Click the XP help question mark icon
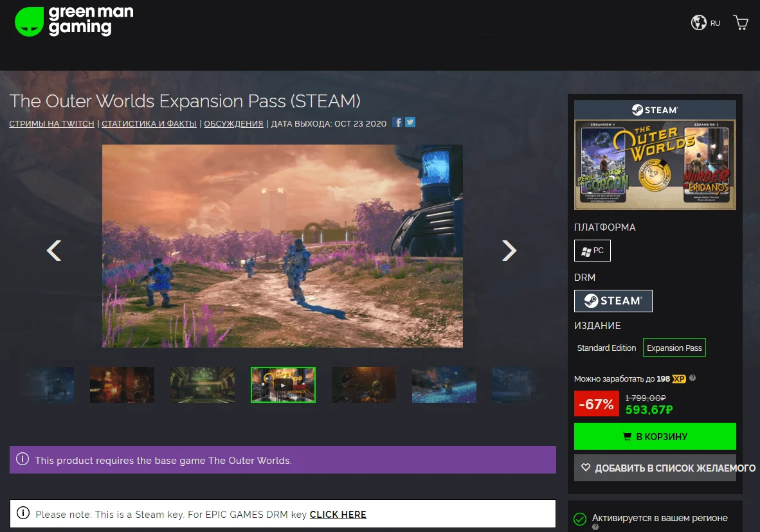The width and height of the screenshot is (760, 532). click(x=692, y=378)
